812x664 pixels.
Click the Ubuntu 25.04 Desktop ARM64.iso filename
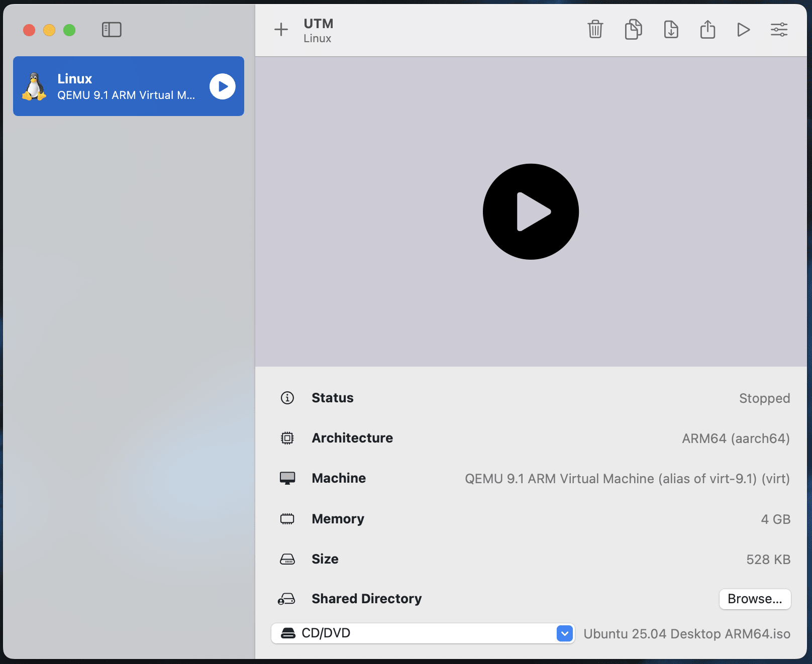[x=687, y=634]
